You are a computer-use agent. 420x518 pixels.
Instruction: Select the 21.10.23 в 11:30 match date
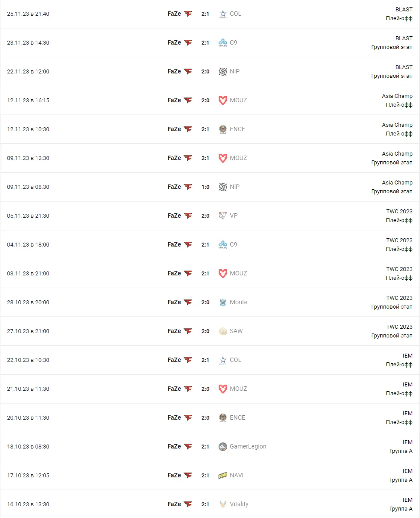tap(28, 389)
